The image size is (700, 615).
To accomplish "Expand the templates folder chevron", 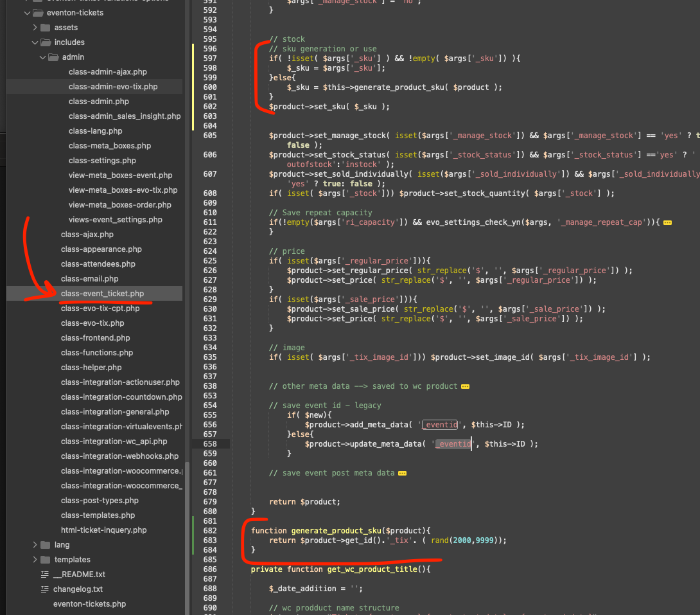I will 35,560.
